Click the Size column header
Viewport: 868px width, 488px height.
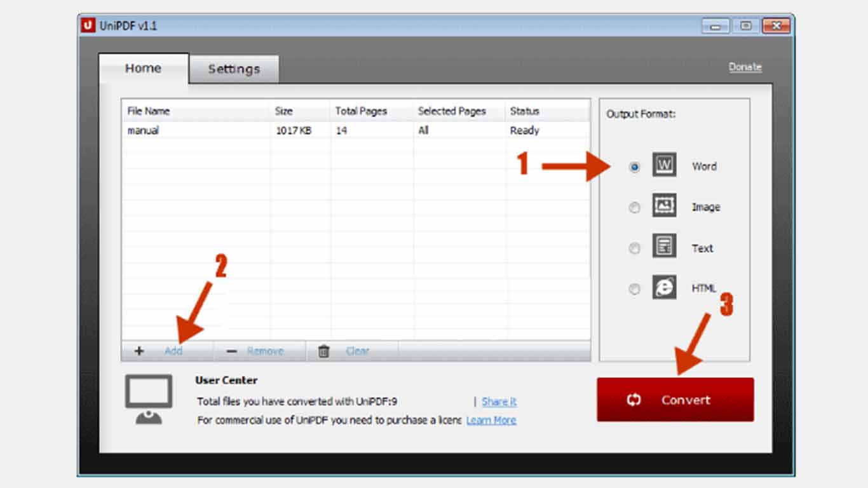pos(300,111)
